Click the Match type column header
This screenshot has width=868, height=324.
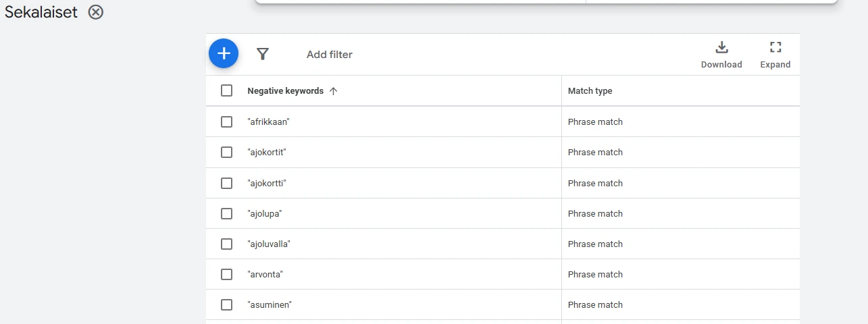click(590, 91)
